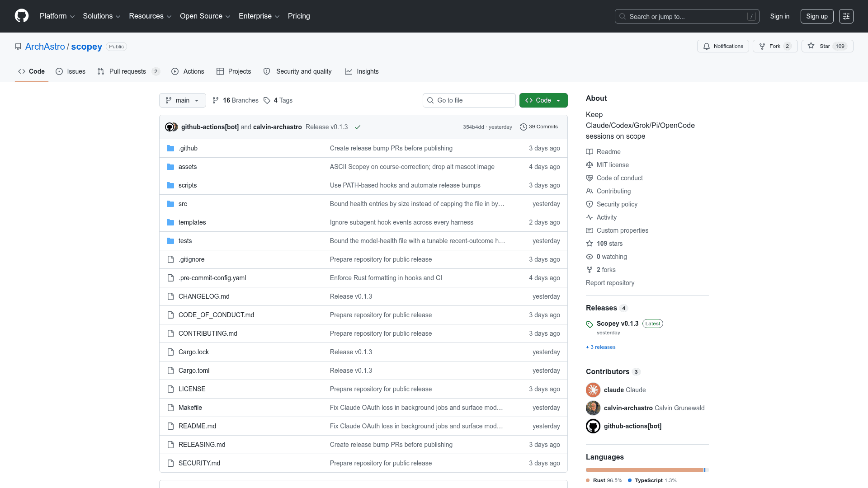Open github-actions[bot] contributor avatar
Viewport: 868px width, 488px height.
[593, 426]
